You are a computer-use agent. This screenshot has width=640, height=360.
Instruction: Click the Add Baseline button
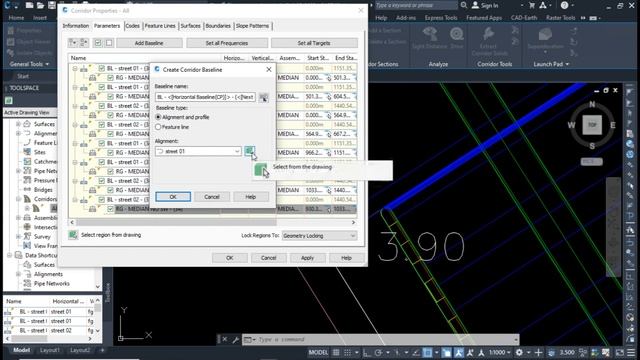tap(149, 43)
